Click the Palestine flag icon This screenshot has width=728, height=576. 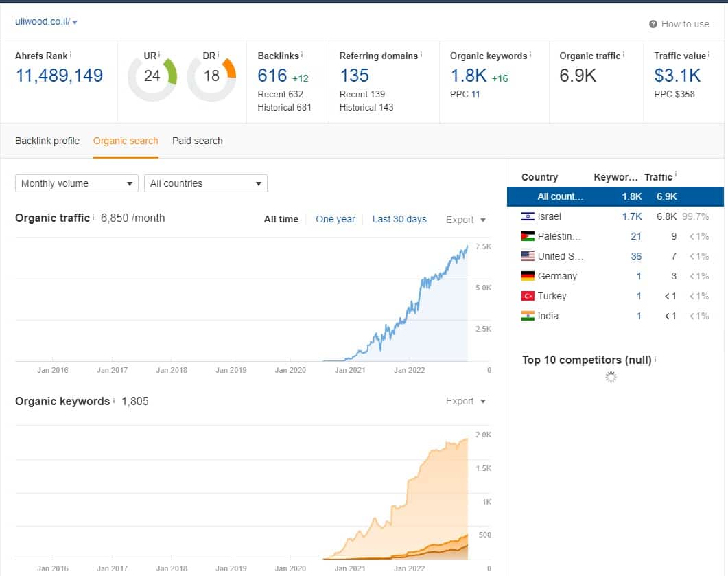pyautogui.click(x=528, y=236)
